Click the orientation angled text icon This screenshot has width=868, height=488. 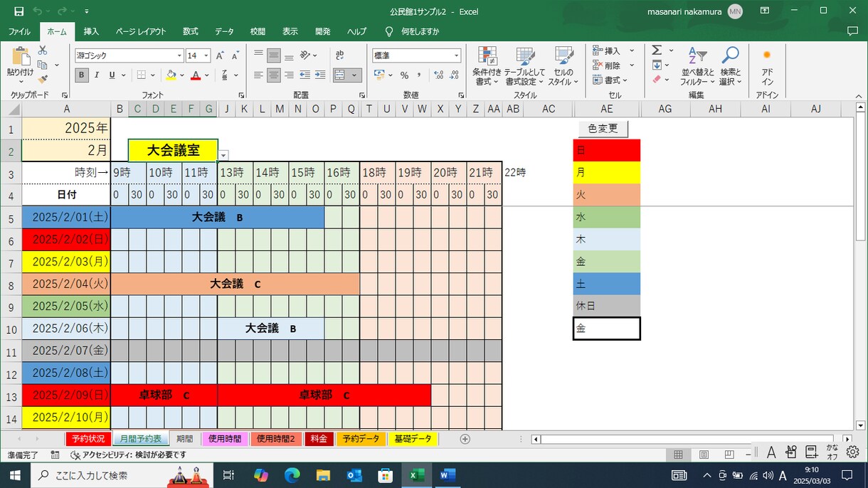[306, 55]
